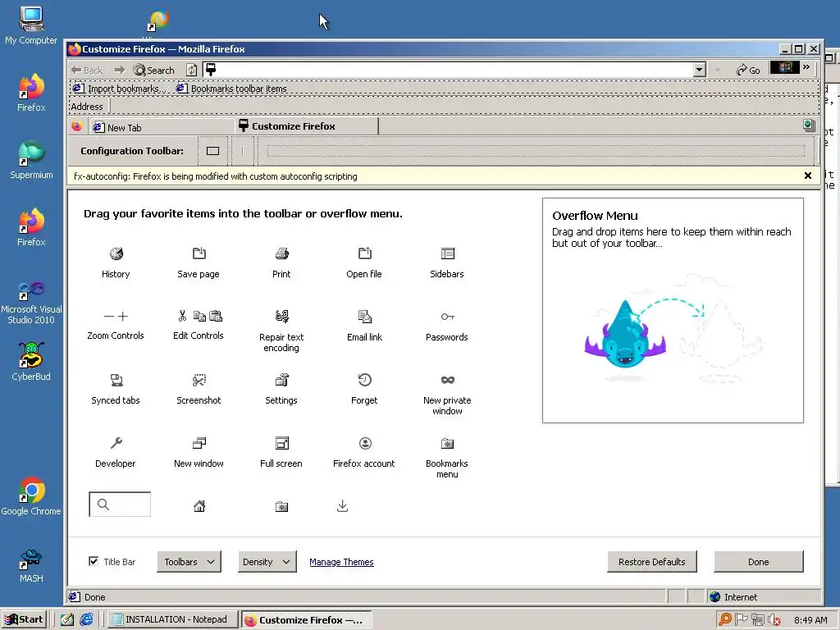Click the search box widget in palette
The width and height of the screenshot is (840, 630).
pos(120,504)
